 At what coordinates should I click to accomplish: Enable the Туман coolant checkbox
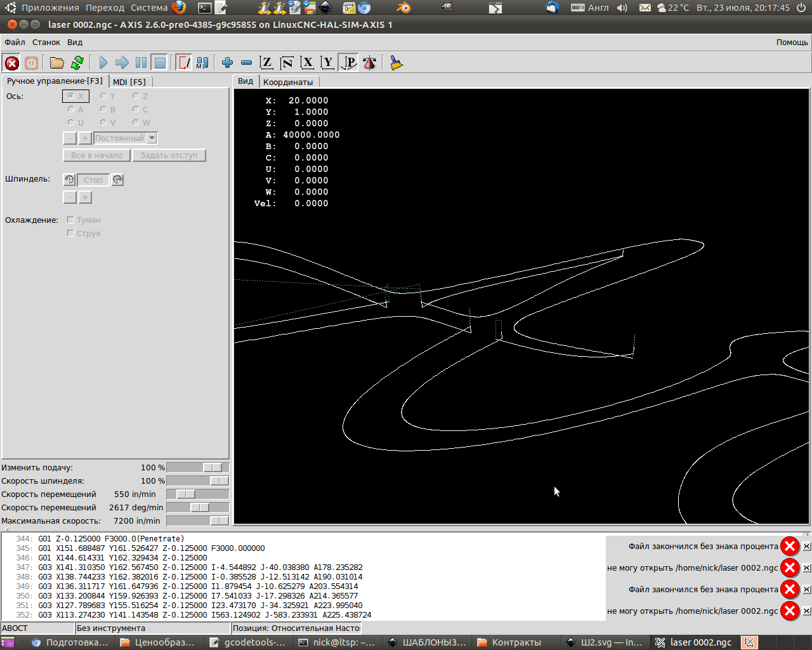click(x=70, y=220)
